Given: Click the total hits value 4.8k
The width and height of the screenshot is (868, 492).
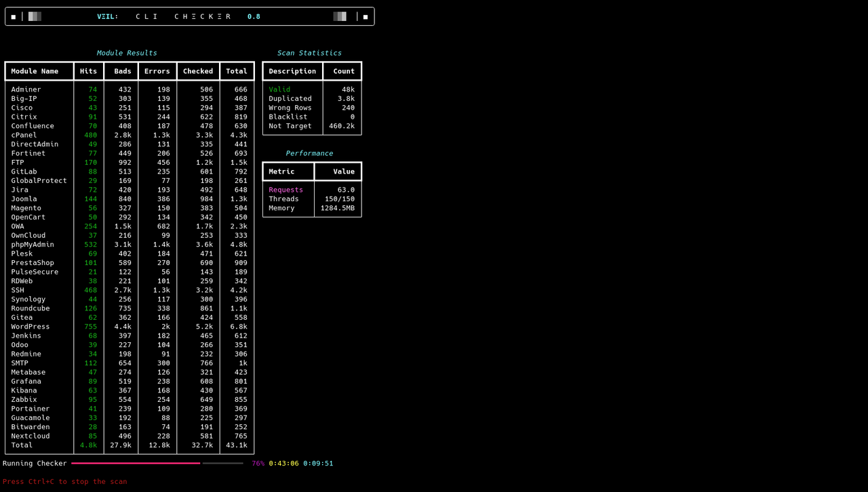Looking at the screenshot, I should point(89,445).
